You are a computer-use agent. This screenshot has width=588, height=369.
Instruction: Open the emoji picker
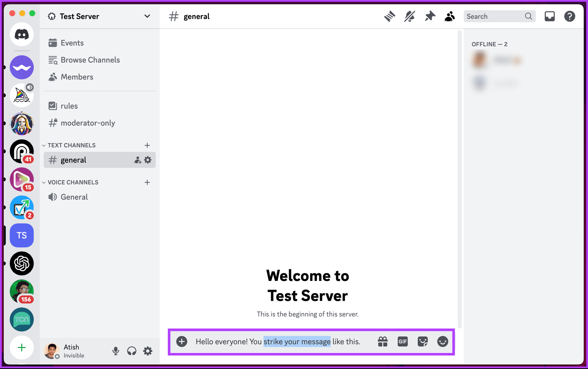(x=442, y=341)
